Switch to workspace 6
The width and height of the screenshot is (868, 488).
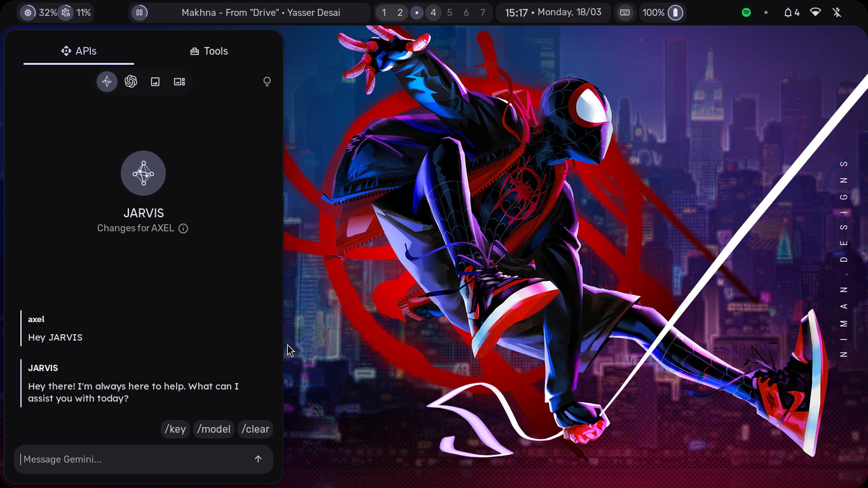(466, 13)
